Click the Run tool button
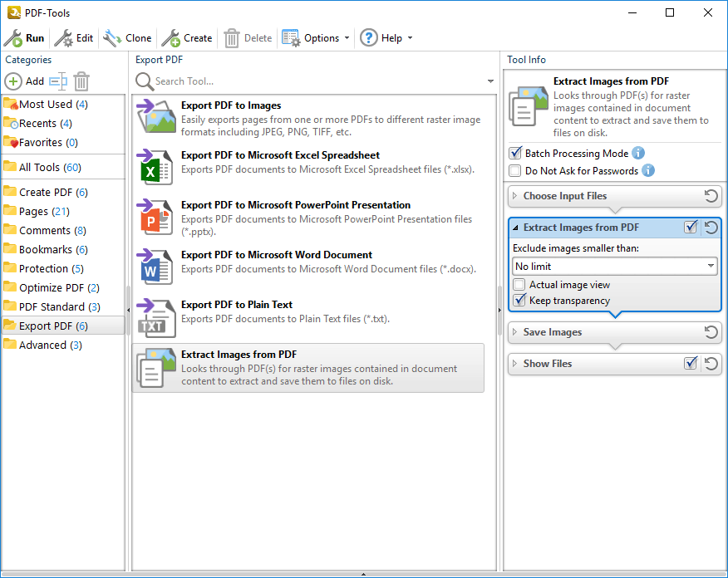 pyautogui.click(x=24, y=38)
